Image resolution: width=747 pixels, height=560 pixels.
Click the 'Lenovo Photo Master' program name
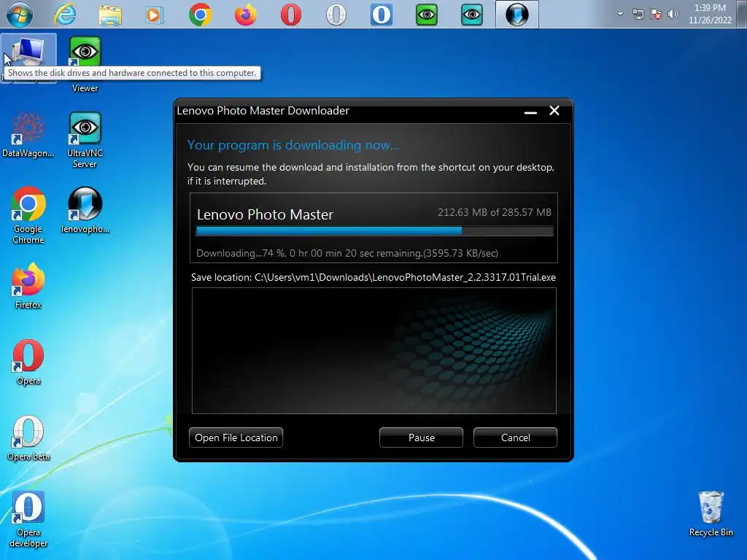[x=265, y=215]
